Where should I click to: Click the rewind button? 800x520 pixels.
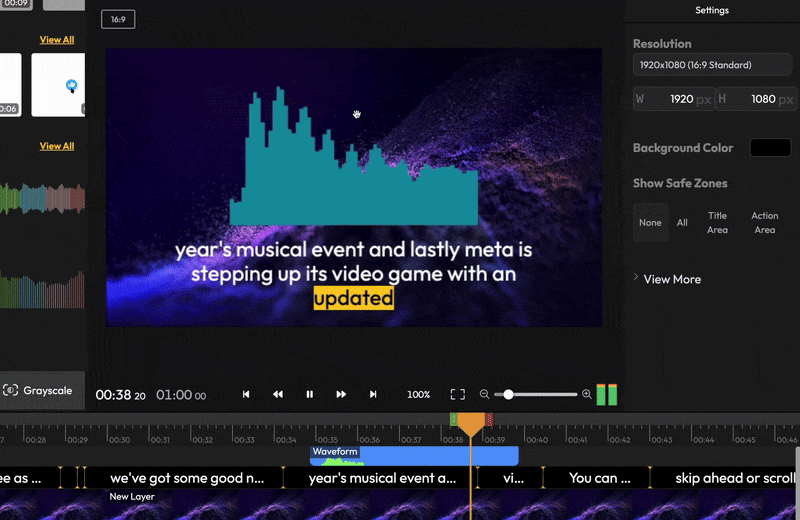point(278,394)
